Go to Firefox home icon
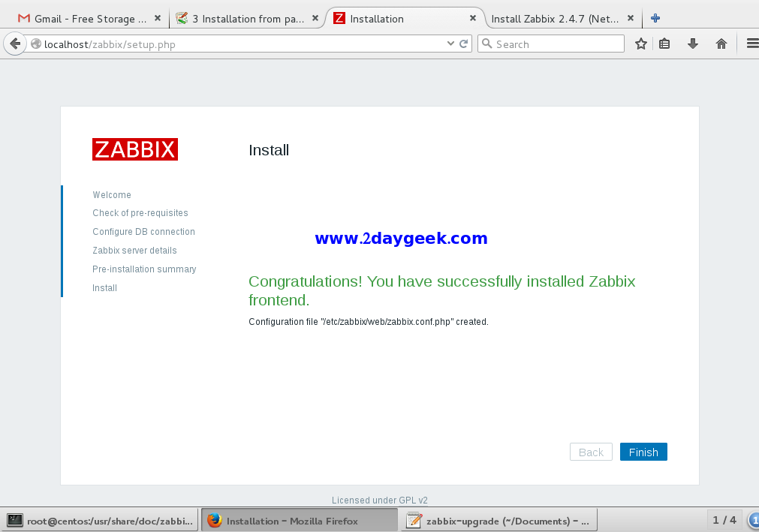Screen dimensions: 759x532 point(721,44)
